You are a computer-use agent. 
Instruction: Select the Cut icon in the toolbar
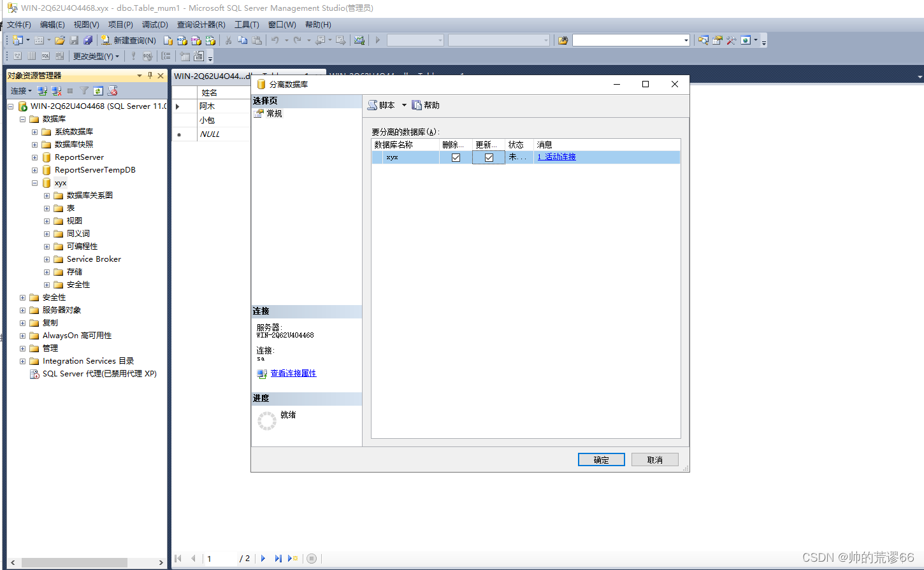pyautogui.click(x=228, y=40)
